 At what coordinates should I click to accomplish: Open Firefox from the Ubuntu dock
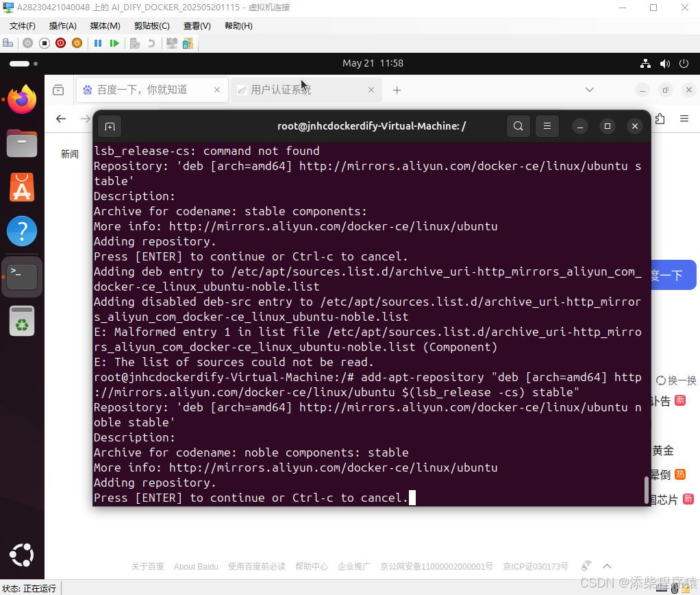point(22,99)
